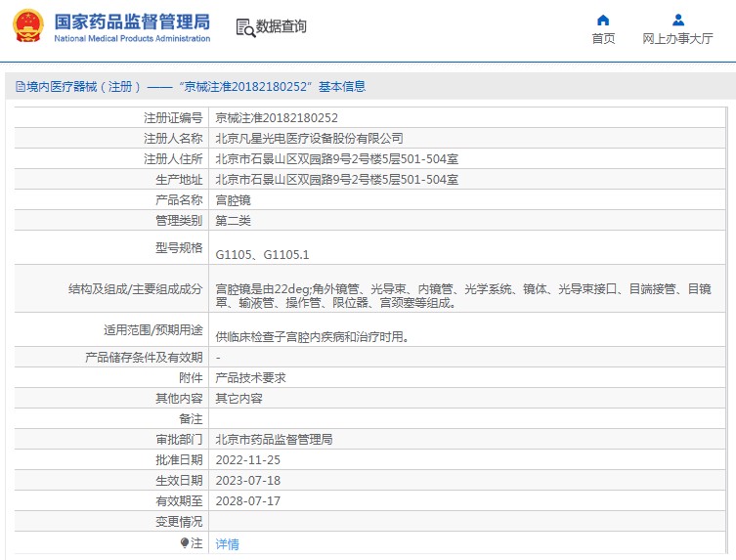This screenshot has width=736, height=560.
Task: Click the national emblem logo
Action: [x=28, y=25]
